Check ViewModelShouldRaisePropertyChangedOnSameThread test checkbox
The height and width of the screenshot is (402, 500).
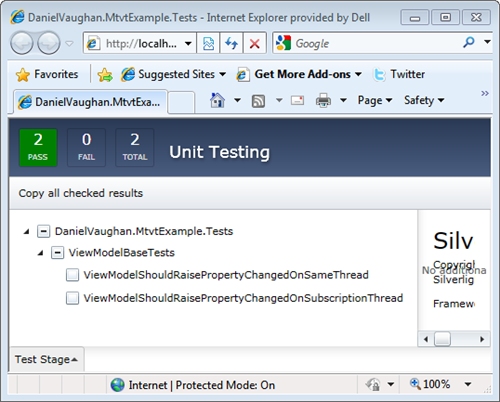(72, 275)
